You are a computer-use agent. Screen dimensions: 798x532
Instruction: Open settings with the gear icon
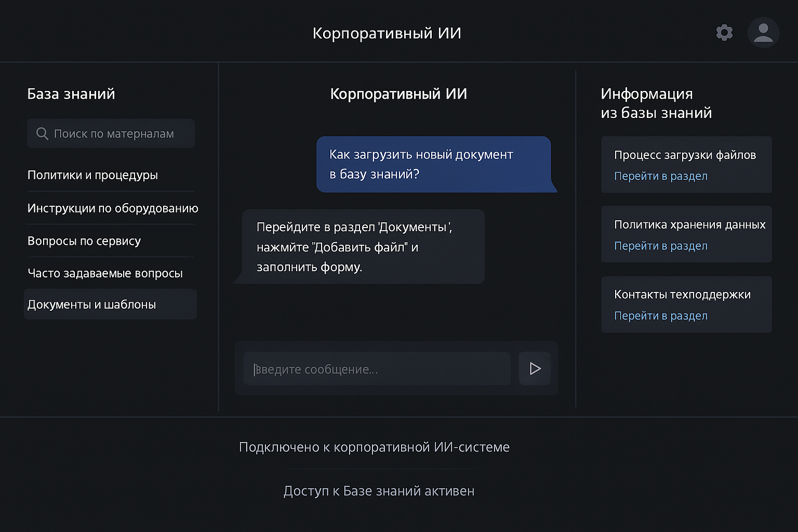(x=724, y=33)
